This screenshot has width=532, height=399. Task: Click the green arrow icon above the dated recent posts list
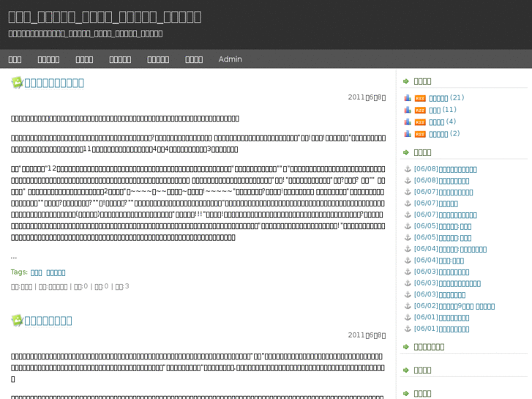pyautogui.click(x=406, y=152)
